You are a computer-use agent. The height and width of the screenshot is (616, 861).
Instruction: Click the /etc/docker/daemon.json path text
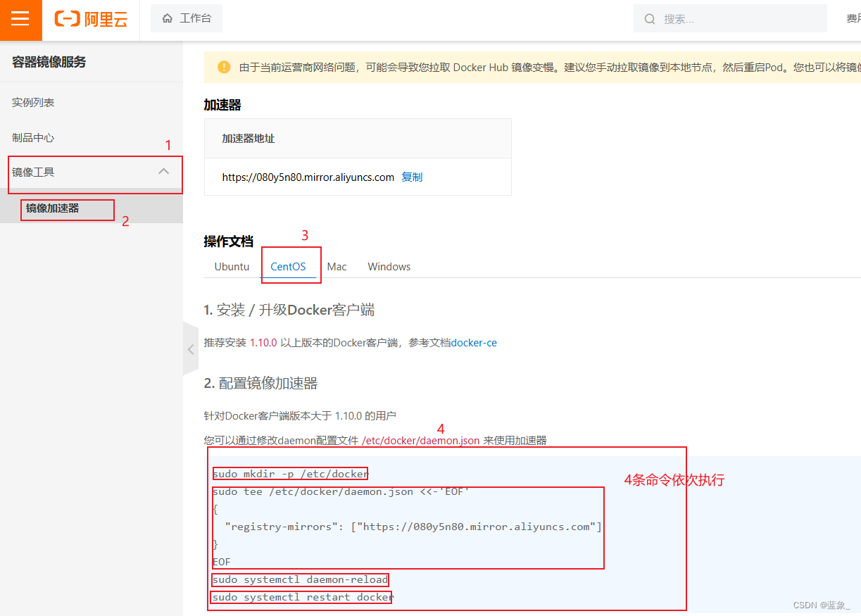pyautogui.click(x=421, y=441)
